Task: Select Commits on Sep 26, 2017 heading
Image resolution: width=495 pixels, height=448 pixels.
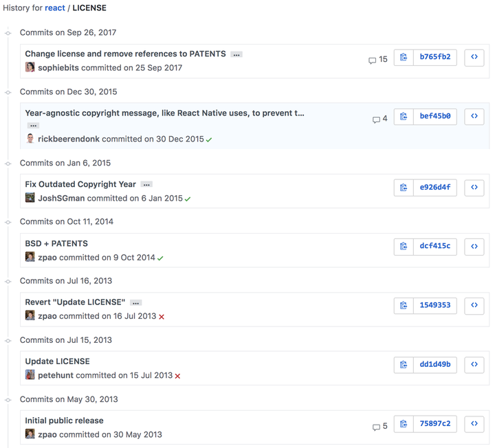Action: pos(68,32)
